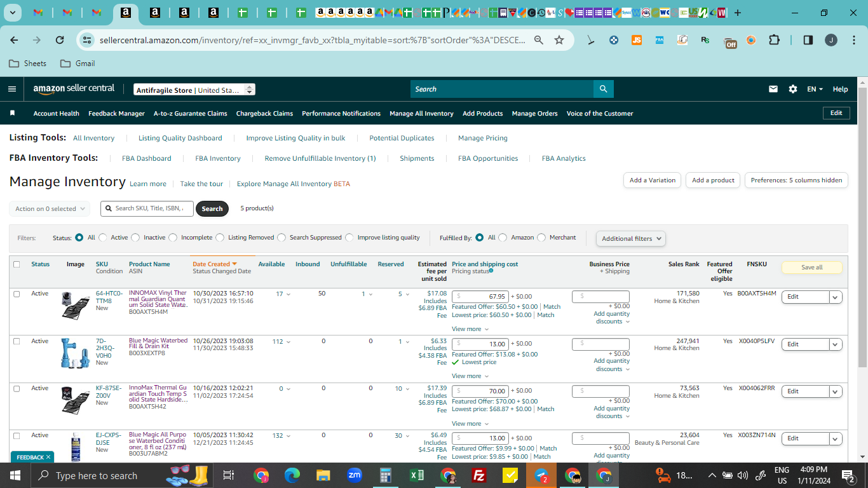Click the Amazon Seller Central logo
868x488 pixels.
74,89
